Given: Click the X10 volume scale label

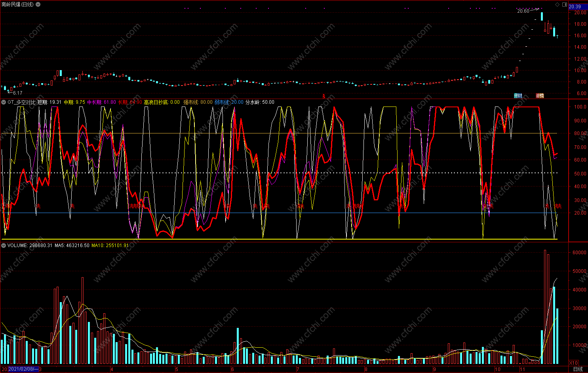Looking at the screenshot, I should [573, 363].
